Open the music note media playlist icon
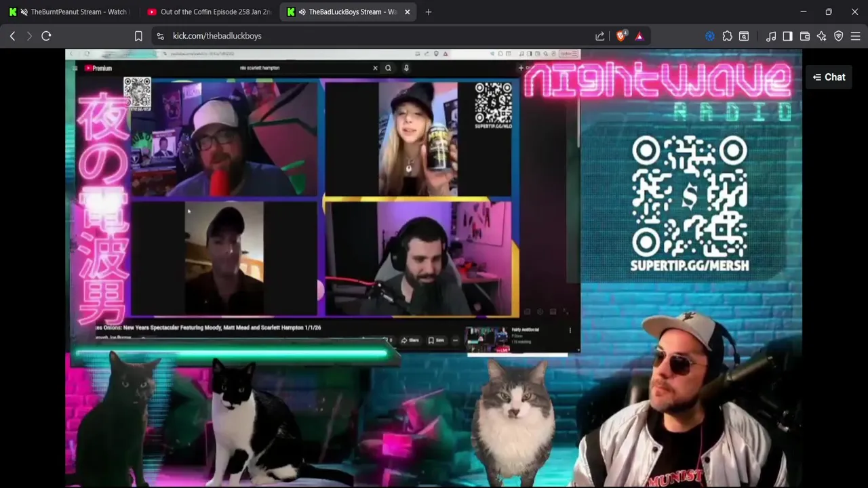868x488 pixels. [x=771, y=36]
